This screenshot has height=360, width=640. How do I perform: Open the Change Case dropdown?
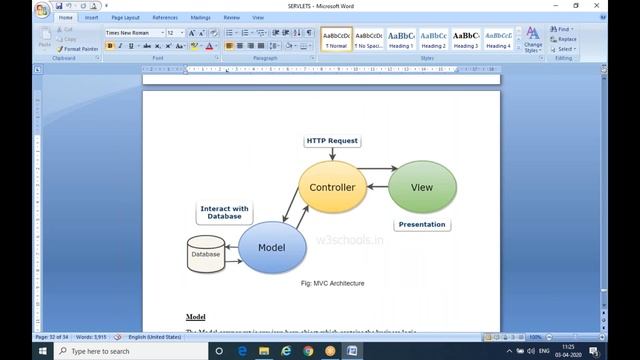(x=180, y=46)
